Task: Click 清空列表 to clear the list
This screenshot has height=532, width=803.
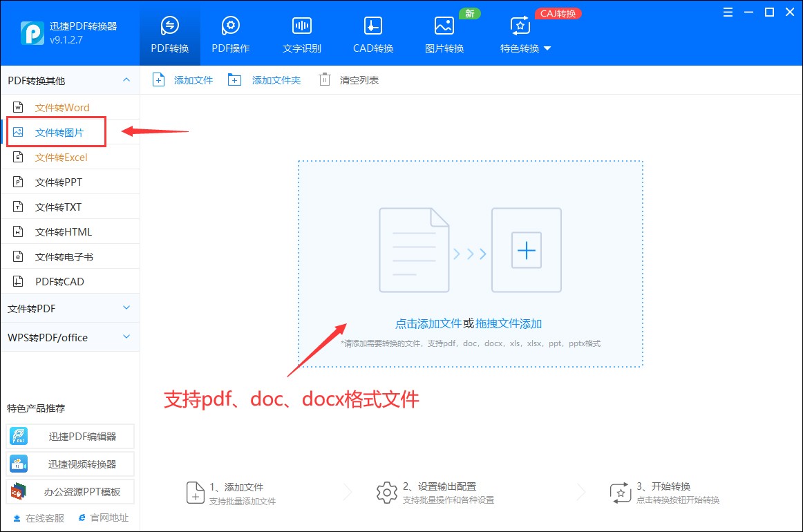Action: coord(359,80)
